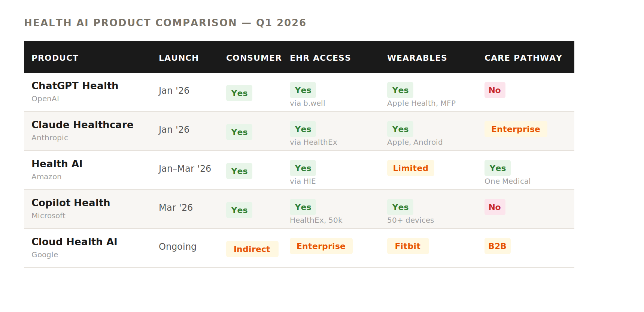This screenshot has width=644, height=312.
Task: Select the Indirect consumer badge
Action: point(252,249)
